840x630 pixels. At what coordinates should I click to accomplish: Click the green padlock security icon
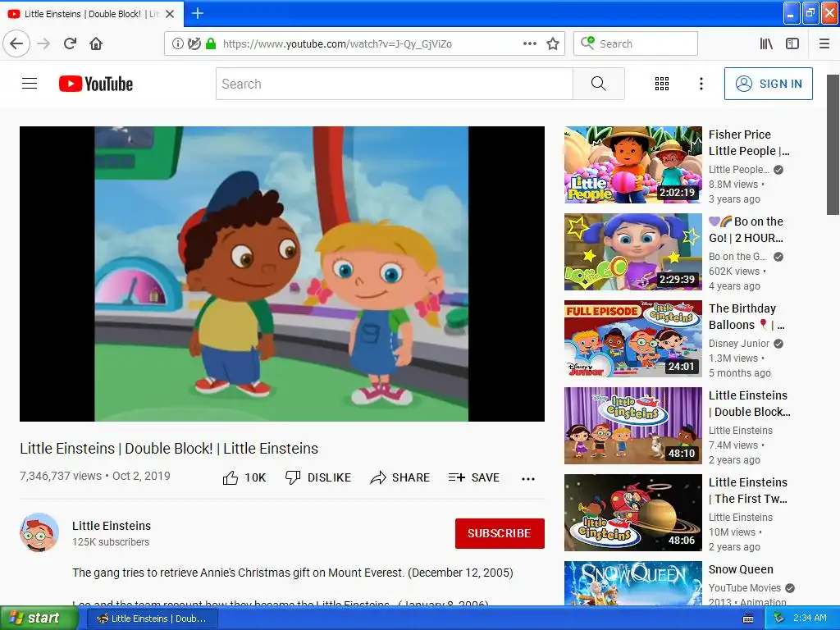pos(211,43)
